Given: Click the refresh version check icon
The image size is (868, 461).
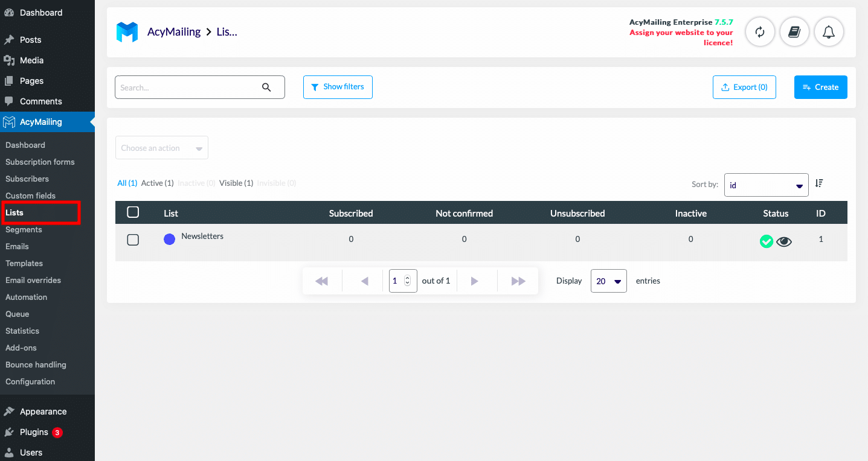Looking at the screenshot, I should click(760, 32).
